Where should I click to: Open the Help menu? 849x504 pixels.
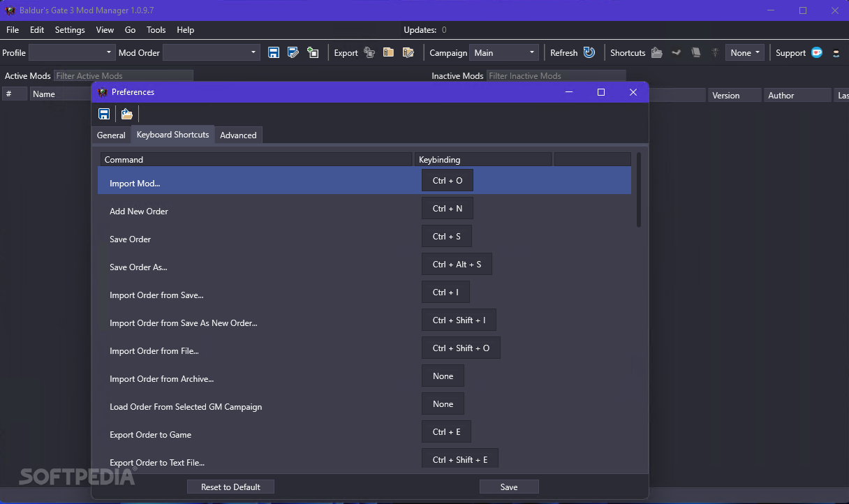(185, 30)
